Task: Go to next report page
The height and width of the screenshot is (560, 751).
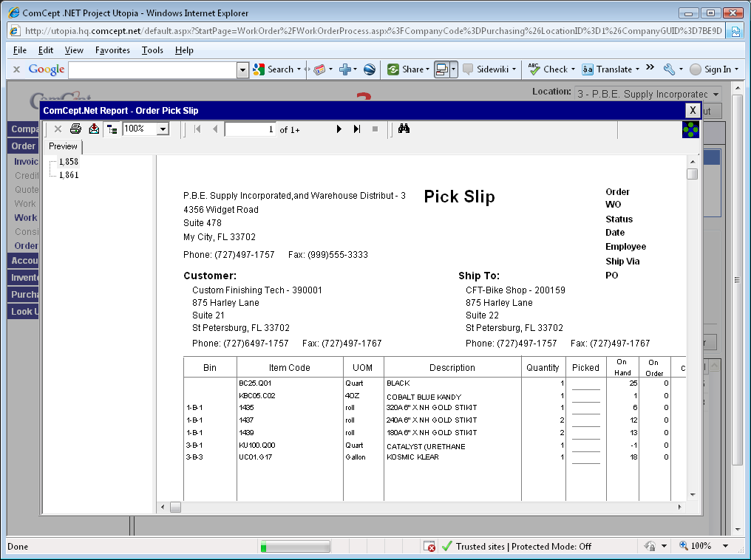Action: point(339,129)
